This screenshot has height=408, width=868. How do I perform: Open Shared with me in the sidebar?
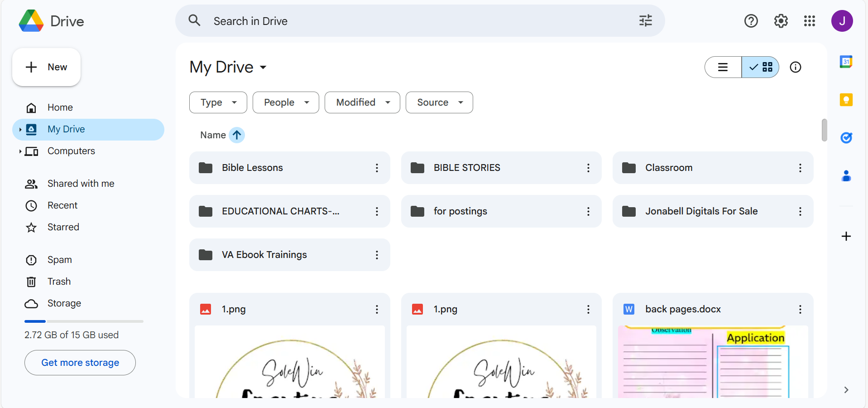88,184
